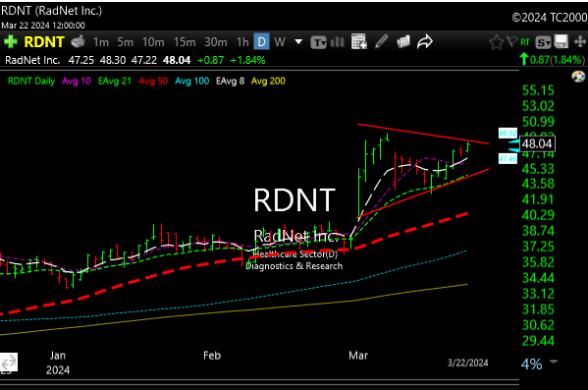Click the scroll arrows icon at bottom-left

click(x=9, y=362)
